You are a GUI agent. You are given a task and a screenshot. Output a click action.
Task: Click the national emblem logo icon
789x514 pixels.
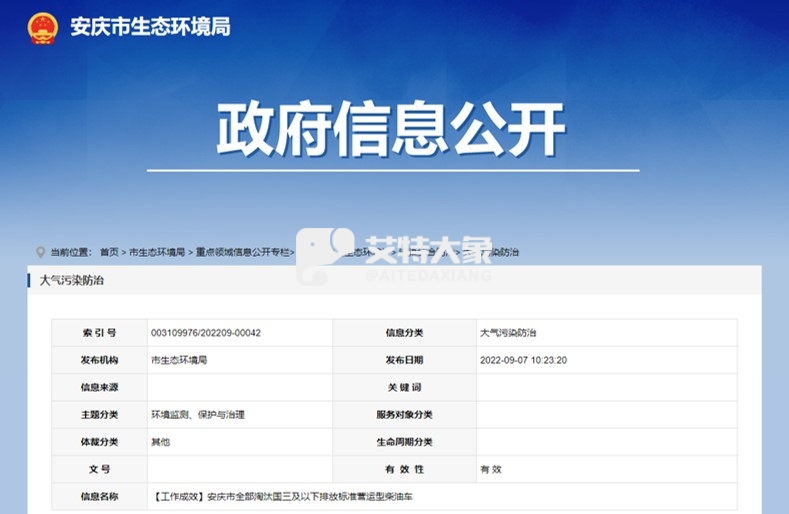[x=43, y=27]
